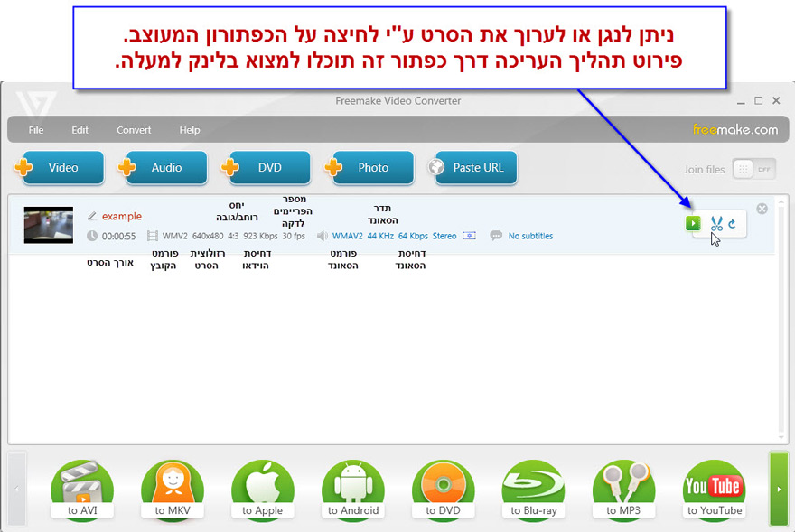Choose the to MKV output format
The width and height of the screenshot is (795, 532).
point(173,490)
